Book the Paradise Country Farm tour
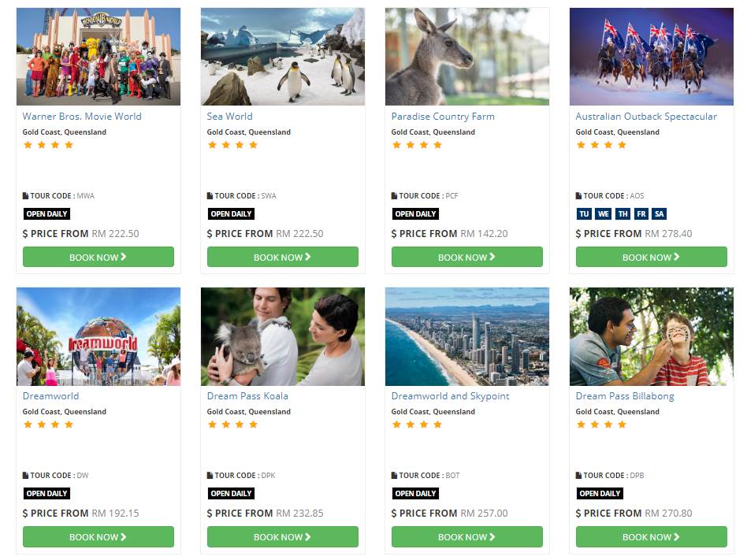The height and width of the screenshot is (560, 747). (466, 257)
